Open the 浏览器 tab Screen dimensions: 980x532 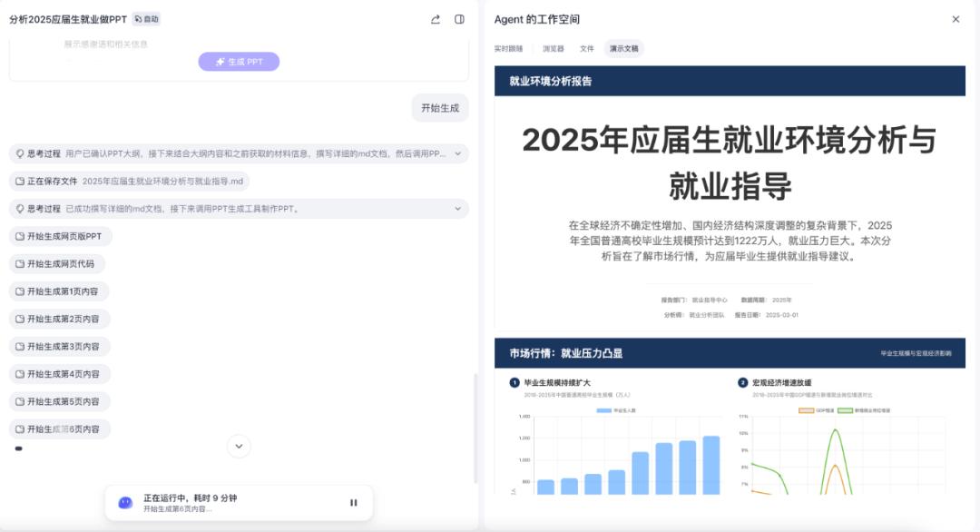click(553, 49)
